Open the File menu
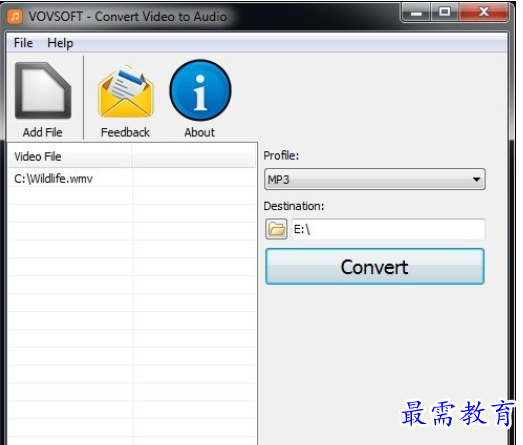The width and height of the screenshot is (523, 445). (x=23, y=43)
